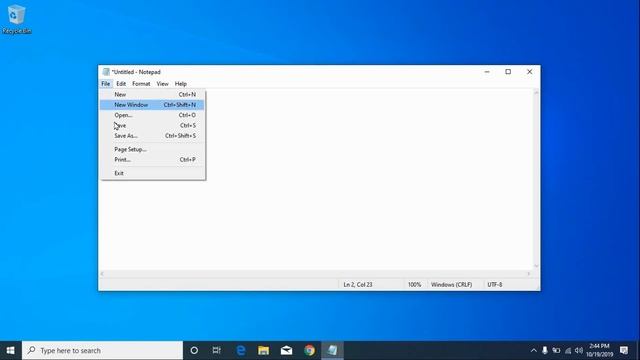
Task: Open Task View on the taskbar
Action: 217,350
